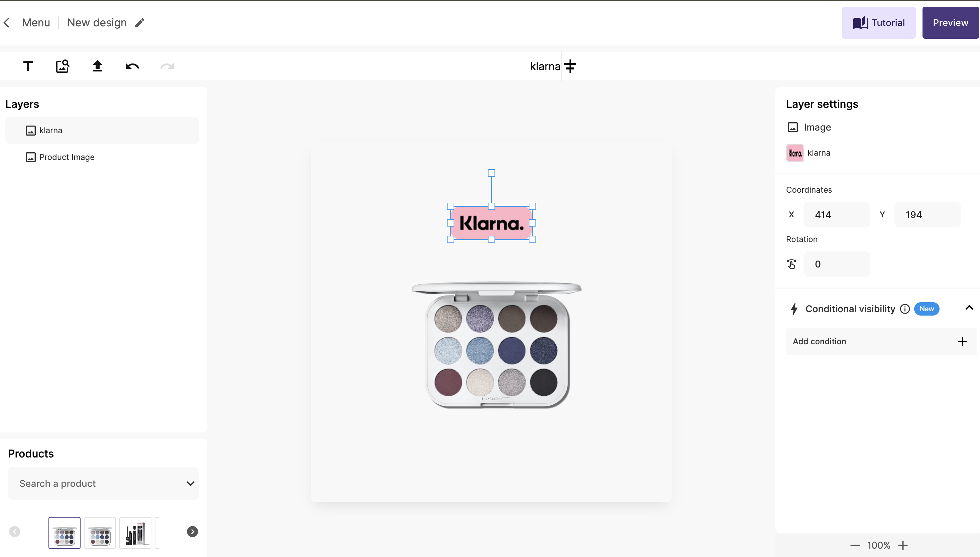Click the Preview button
This screenshot has width=980, height=557.
[x=951, y=23]
